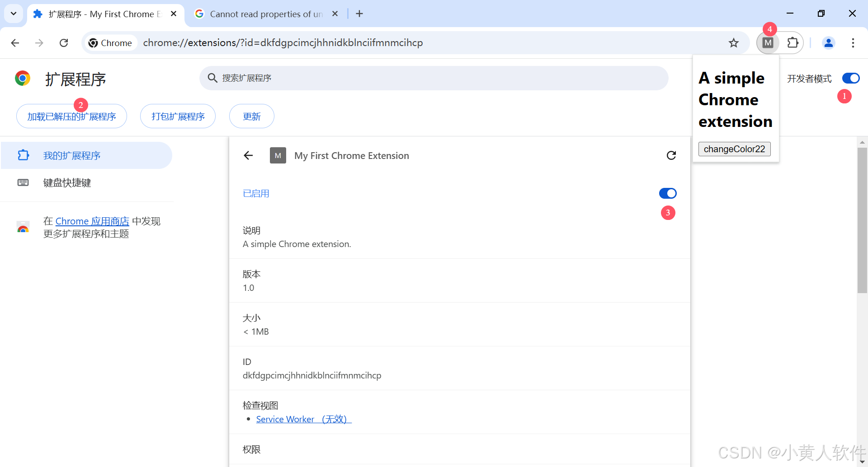This screenshot has height=467, width=868.
Task: Click the scrollbar down arrow
Action: tap(862, 462)
